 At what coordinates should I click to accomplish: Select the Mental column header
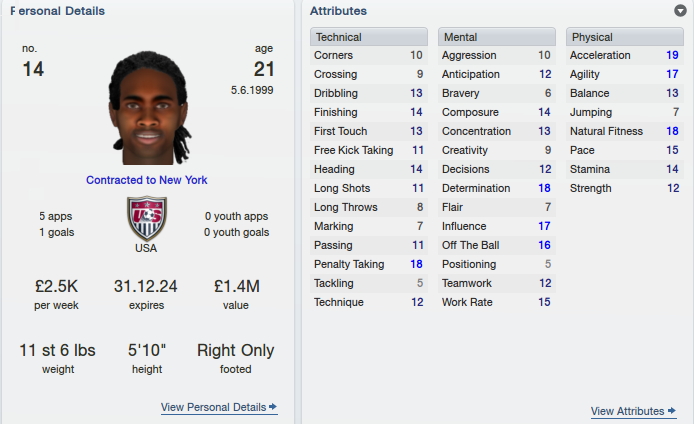(497, 37)
